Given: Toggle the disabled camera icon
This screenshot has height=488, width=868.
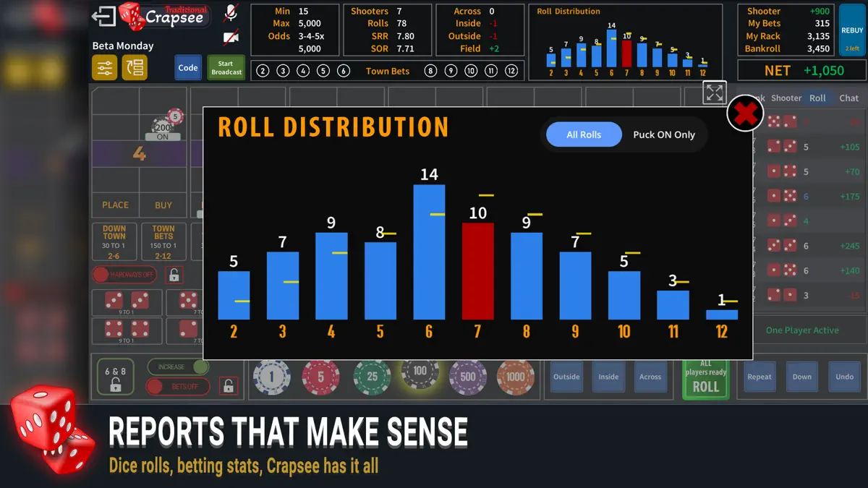Looking at the screenshot, I should pyautogui.click(x=231, y=37).
